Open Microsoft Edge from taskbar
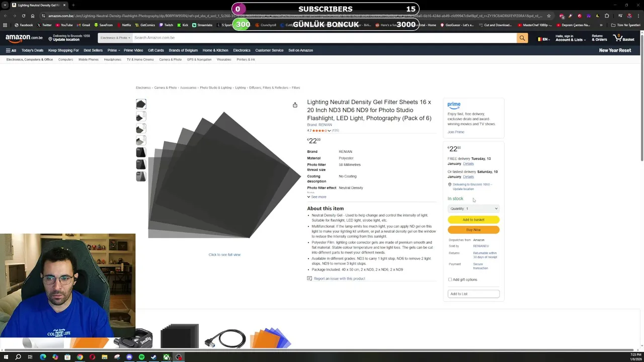The height and width of the screenshot is (362, 644). pos(43,357)
